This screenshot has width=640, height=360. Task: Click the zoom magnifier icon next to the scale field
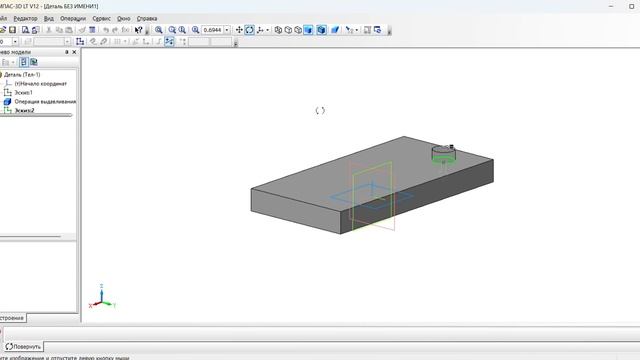(196, 30)
